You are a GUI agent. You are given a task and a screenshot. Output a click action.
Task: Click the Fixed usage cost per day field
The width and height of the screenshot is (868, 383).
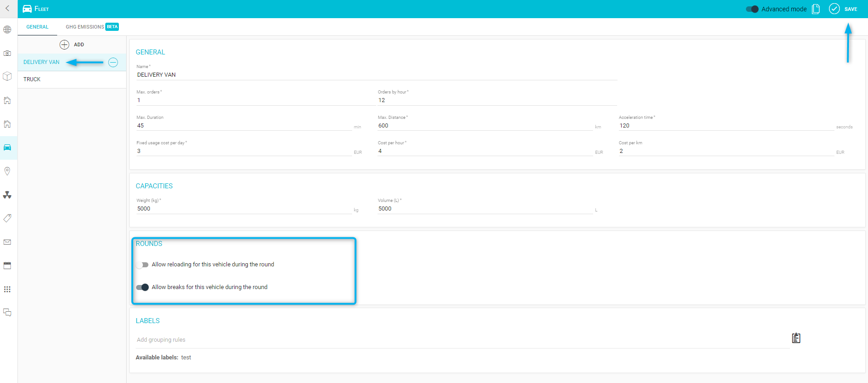coord(244,151)
